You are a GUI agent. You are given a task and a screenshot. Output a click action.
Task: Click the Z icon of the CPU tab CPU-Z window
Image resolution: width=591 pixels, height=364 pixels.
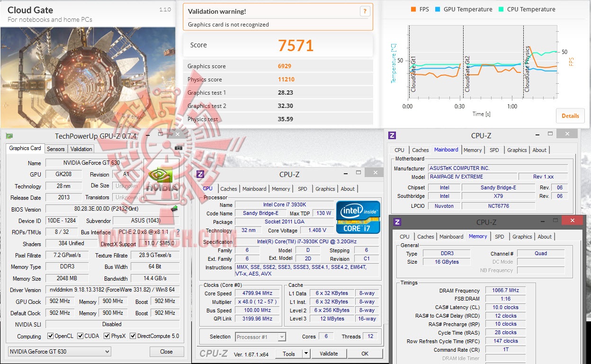(x=200, y=174)
